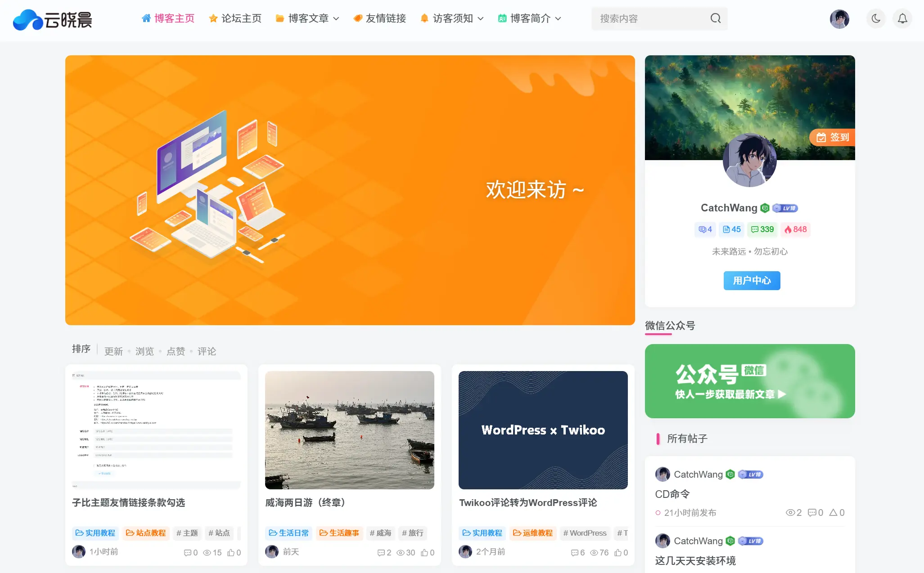Expand the 博客简介 dropdown

point(529,18)
